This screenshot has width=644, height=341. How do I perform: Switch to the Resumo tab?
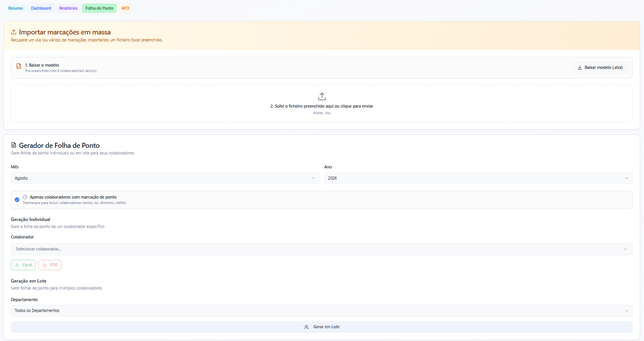[15, 8]
